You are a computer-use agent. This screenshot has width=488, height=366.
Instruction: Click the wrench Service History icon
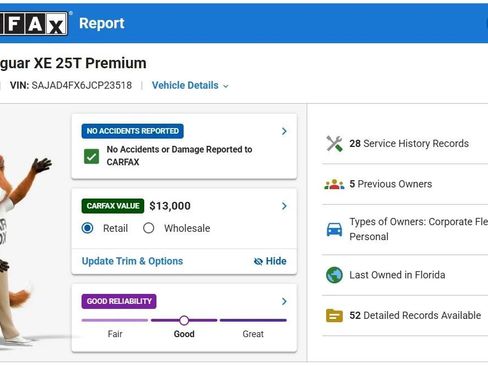point(334,144)
